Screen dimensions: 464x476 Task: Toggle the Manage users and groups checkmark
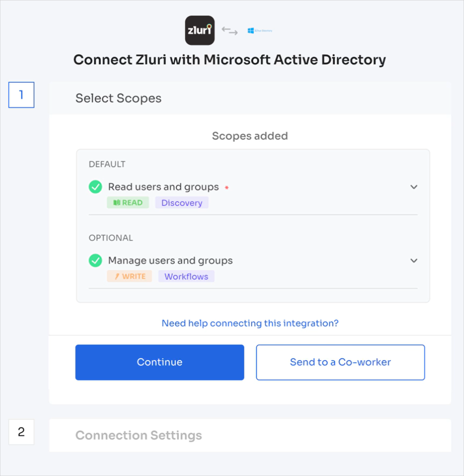95,260
